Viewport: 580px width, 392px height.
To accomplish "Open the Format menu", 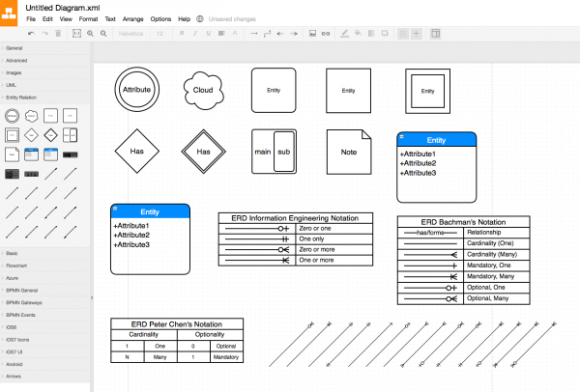I will tap(88, 18).
